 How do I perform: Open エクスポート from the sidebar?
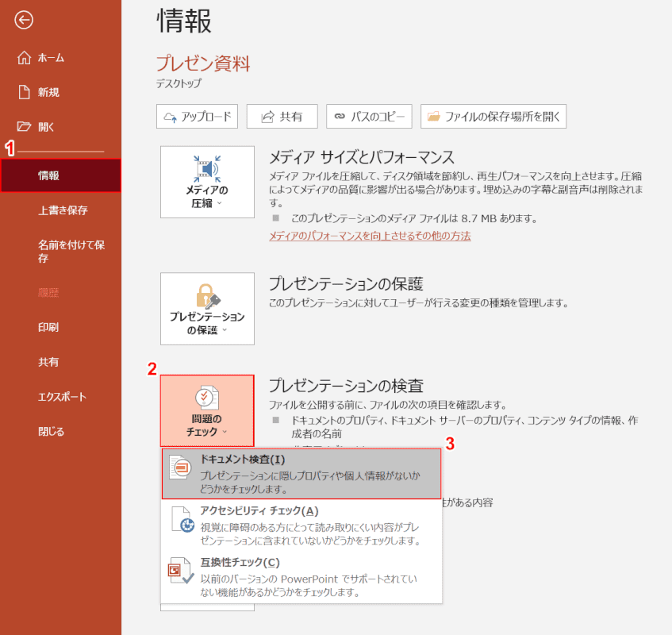click(x=60, y=397)
